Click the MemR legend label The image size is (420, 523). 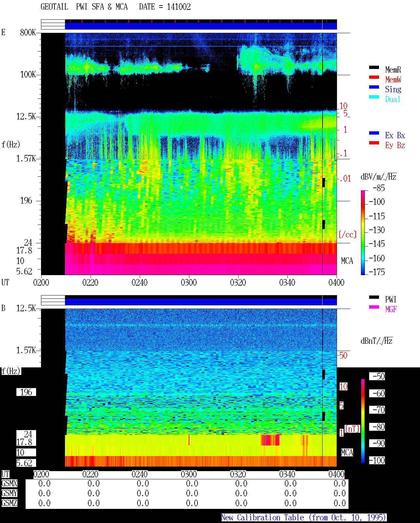tap(393, 70)
